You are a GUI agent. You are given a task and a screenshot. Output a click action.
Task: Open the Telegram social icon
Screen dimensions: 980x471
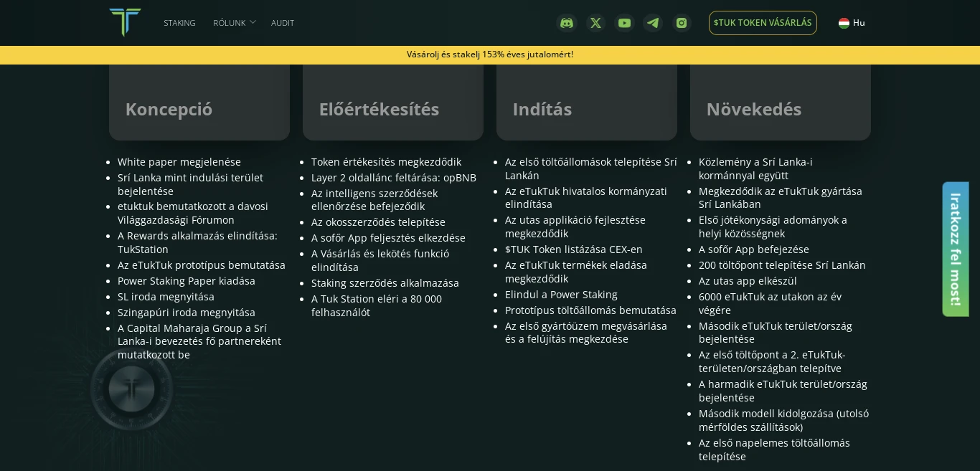pyautogui.click(x=653, y=23)
